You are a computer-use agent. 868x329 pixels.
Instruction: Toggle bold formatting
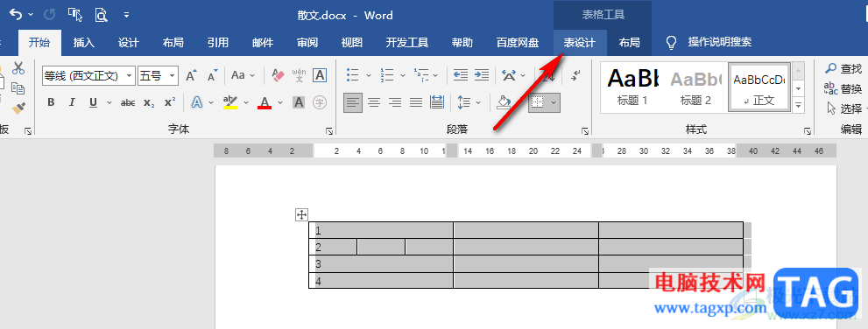pyautogui.click(x=51, y=102)
